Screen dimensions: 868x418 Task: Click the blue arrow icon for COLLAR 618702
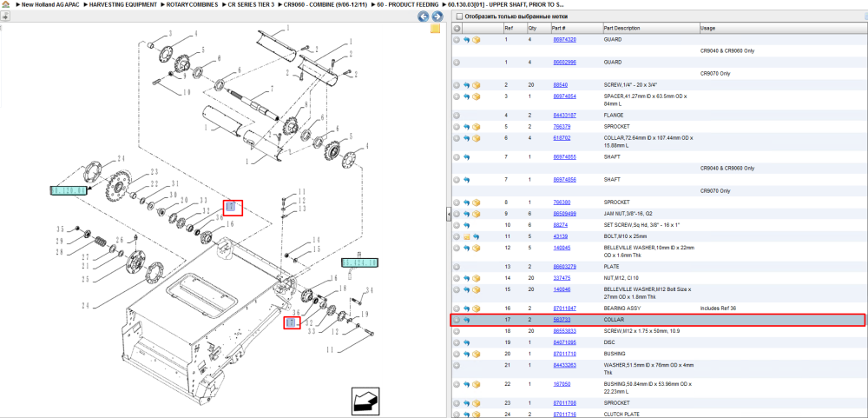click(467, 138)
